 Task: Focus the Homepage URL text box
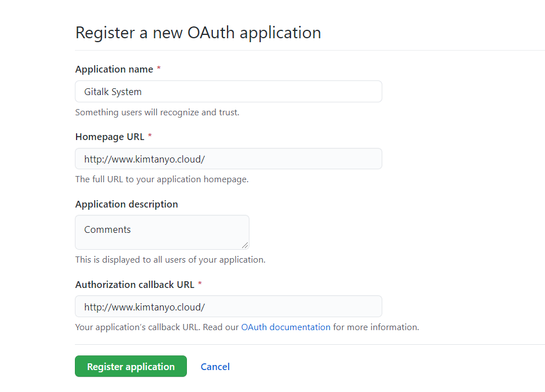tap(229, 159)
